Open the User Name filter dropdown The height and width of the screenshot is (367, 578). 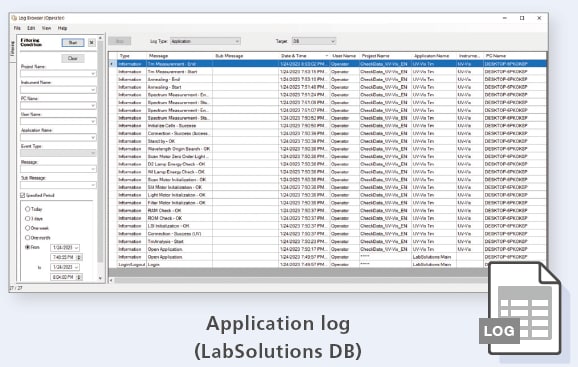pyautogui.click(x=93, y=122)
